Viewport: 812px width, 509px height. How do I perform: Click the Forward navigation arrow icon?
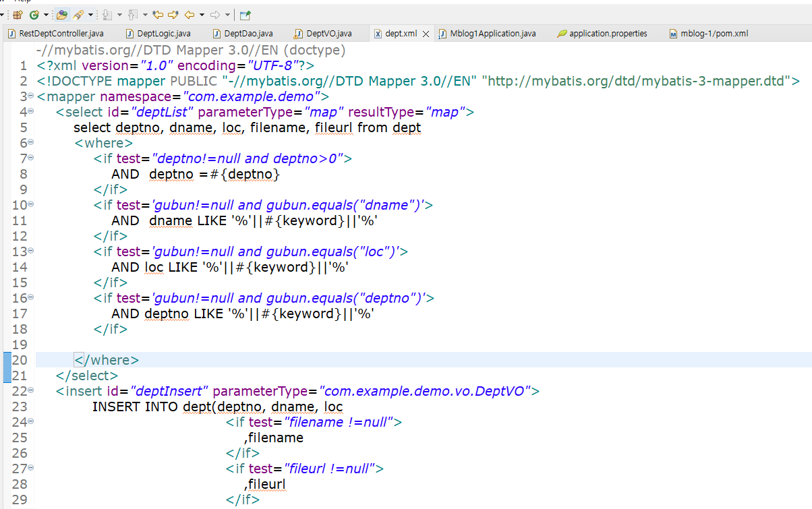click(215, 15)
